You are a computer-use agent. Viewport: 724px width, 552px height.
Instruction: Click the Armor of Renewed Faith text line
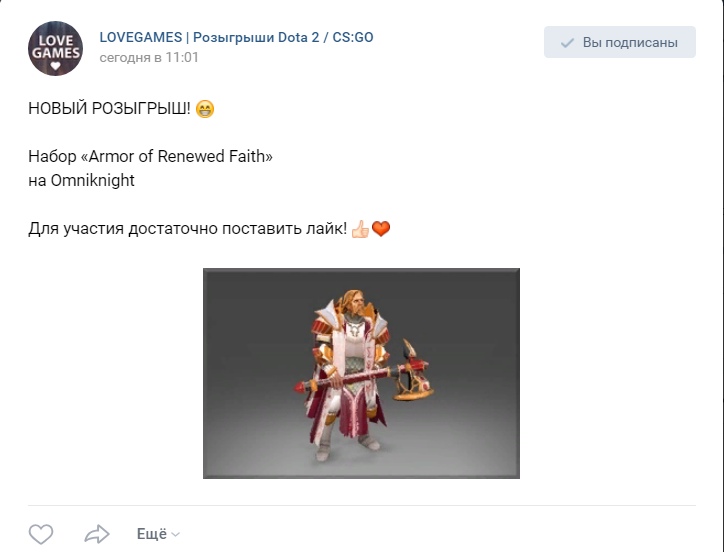click(x=150, y=157)
